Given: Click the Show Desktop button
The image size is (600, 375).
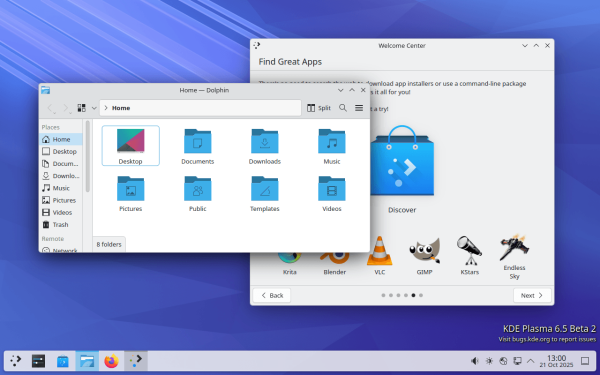Looking at the screenshot, I should [585, 361].
